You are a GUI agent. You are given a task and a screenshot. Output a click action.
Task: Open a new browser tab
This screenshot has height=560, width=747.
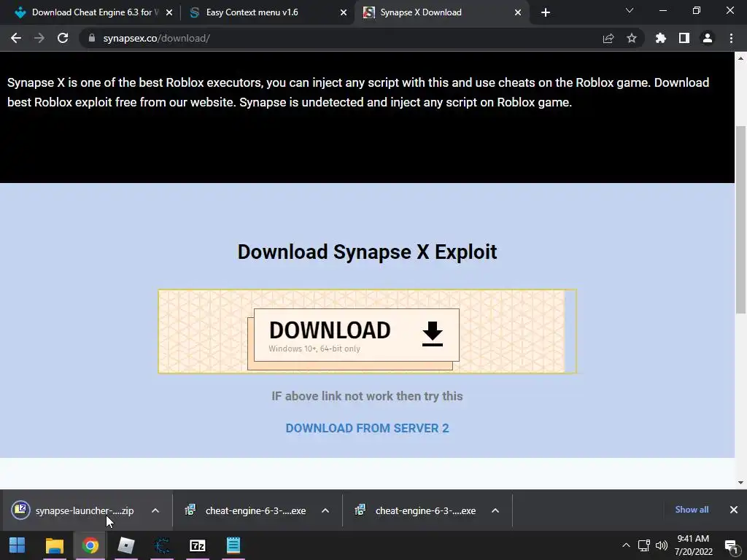(x=546, y=12)
